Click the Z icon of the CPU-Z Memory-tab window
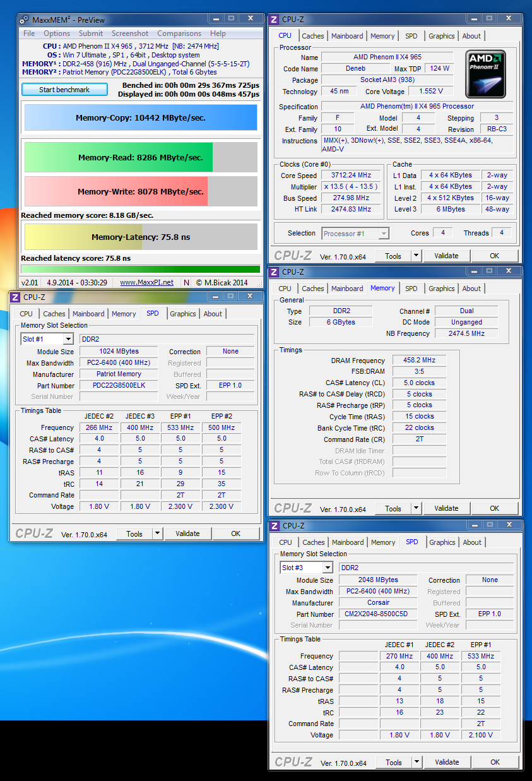Image resolution: width=532 pixels, height=781 pixels. (x=274, y=271)
